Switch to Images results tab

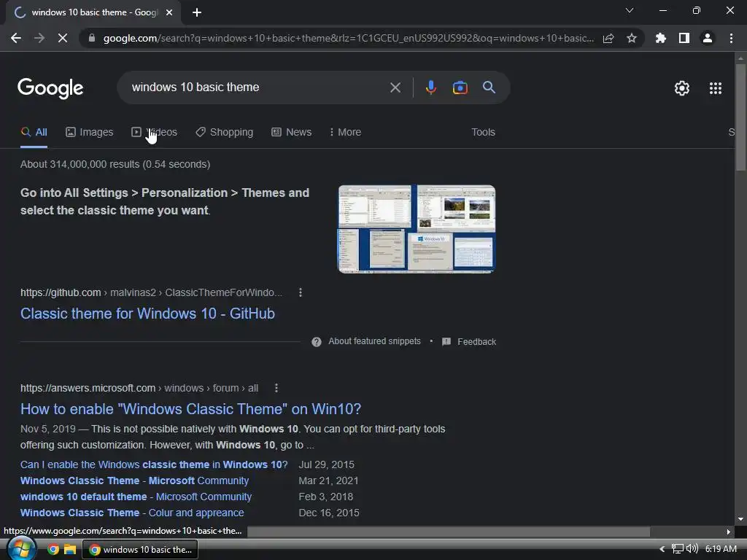click(x=90, y=133)
